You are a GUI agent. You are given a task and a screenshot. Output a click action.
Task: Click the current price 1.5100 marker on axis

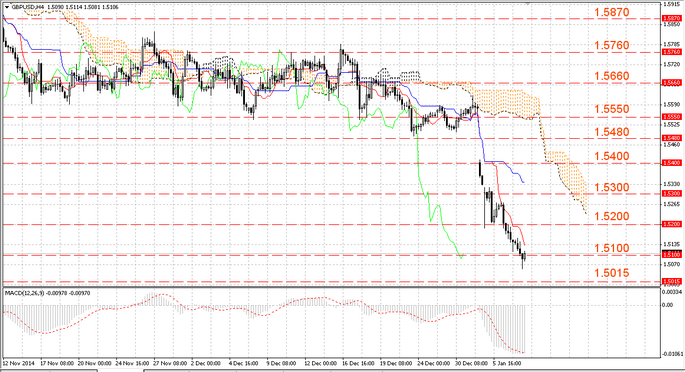pos(672,254)
